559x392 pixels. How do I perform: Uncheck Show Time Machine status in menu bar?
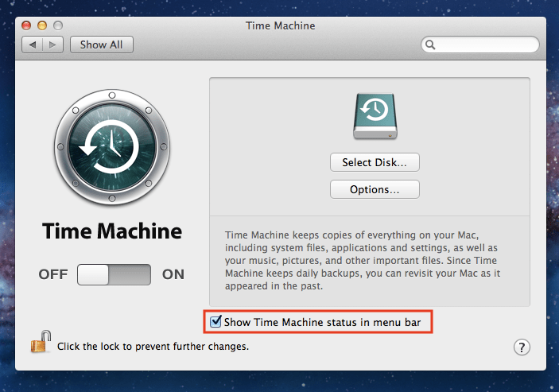tap(215, 321)
